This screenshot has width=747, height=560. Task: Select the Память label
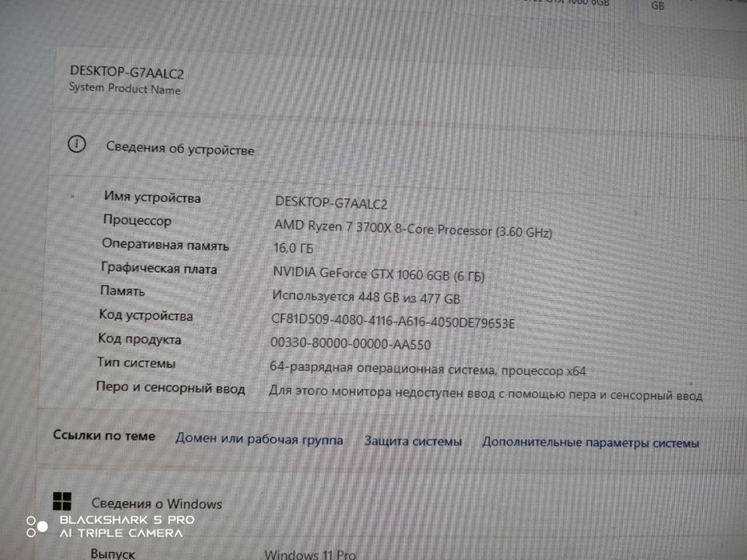[x=122, y=290]
